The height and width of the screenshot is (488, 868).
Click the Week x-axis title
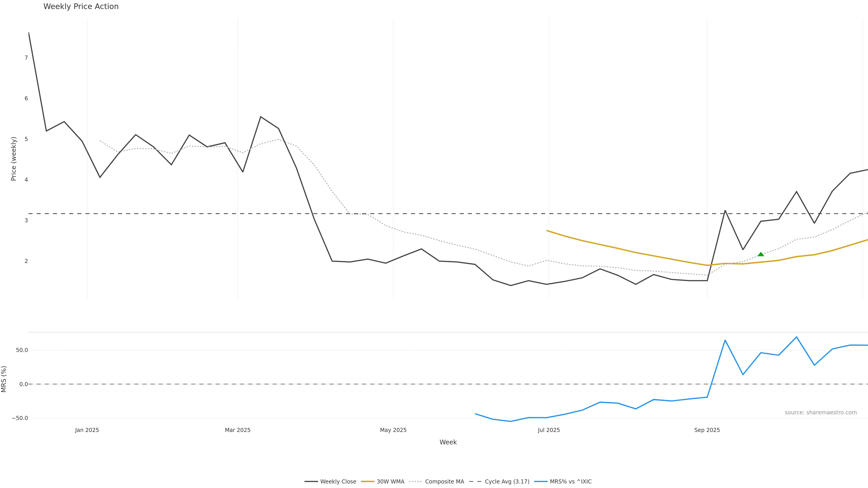pyautogui.click(x=448, y=442)
